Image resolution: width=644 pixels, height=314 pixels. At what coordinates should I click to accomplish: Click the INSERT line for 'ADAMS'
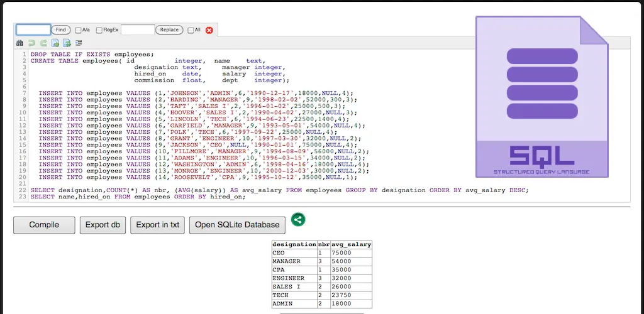coord(202,159)
